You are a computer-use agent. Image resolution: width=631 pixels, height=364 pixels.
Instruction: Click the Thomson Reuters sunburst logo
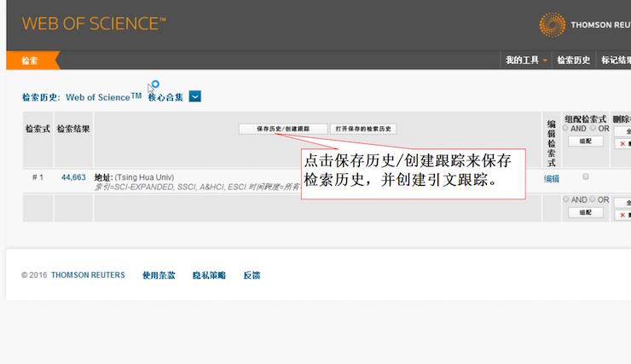tap(553, 25)
